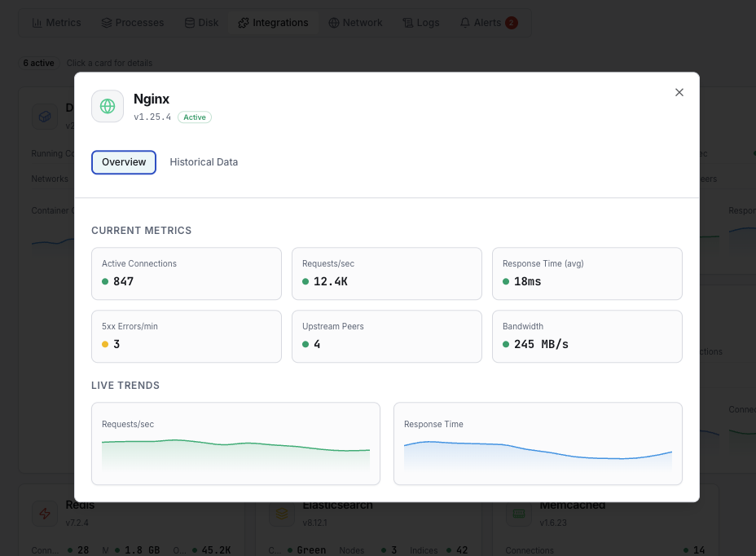Click the Active Connections metric card
This screenshot has height=556, width=756.
click(x=186, y=274)
